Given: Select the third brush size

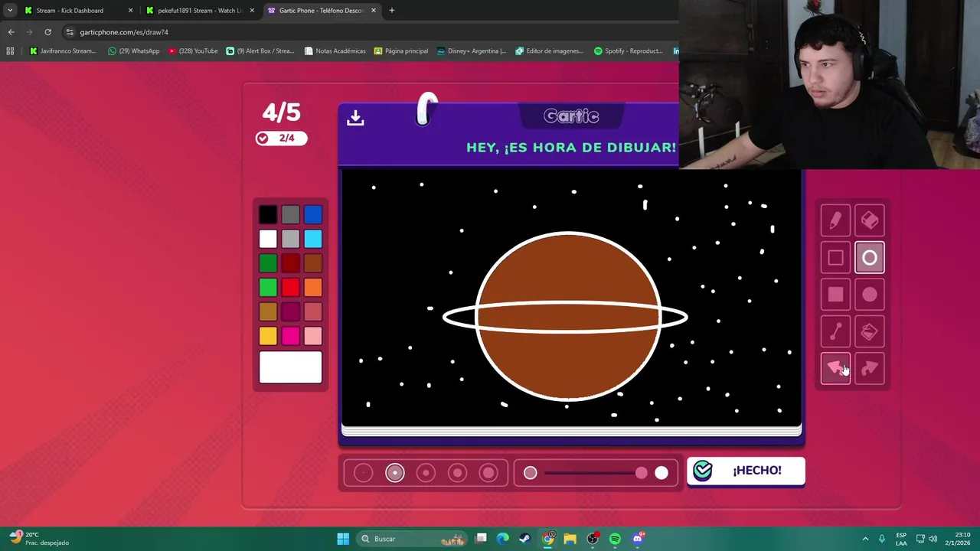Looking at the screenshot, I should [426, 473].
